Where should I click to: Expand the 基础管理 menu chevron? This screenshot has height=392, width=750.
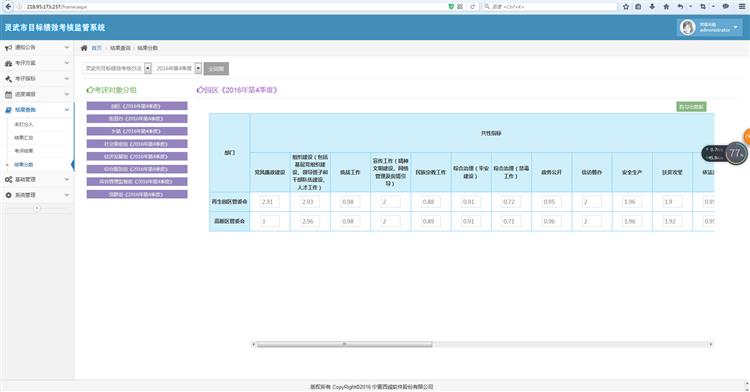click(66, 179)
